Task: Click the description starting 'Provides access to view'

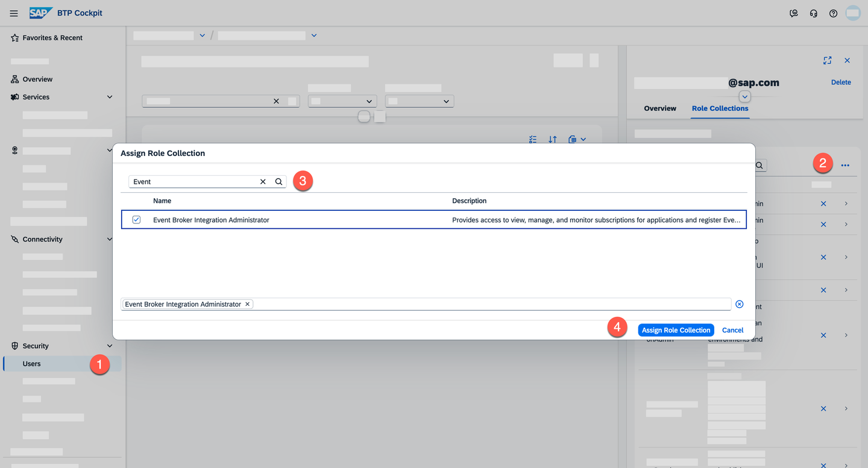Action: (596, 220)
